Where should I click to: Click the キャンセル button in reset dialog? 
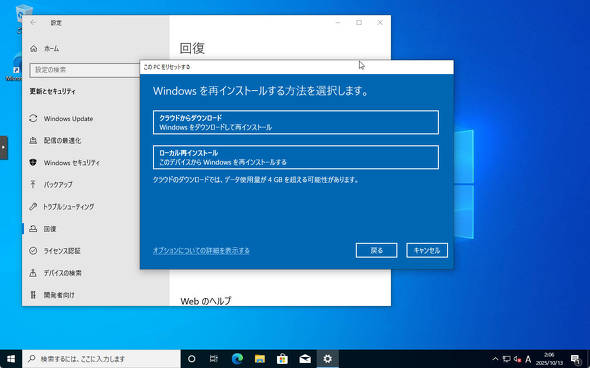427,251
